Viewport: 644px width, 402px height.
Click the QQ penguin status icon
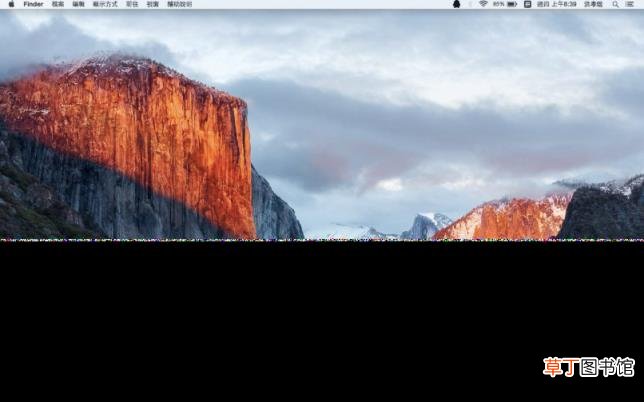point(456,4)
